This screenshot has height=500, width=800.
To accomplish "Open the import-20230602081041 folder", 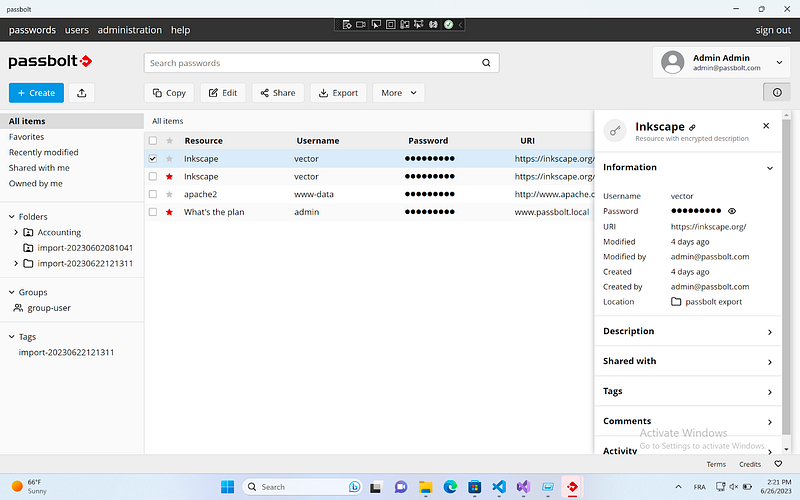I will click(78, 248).
